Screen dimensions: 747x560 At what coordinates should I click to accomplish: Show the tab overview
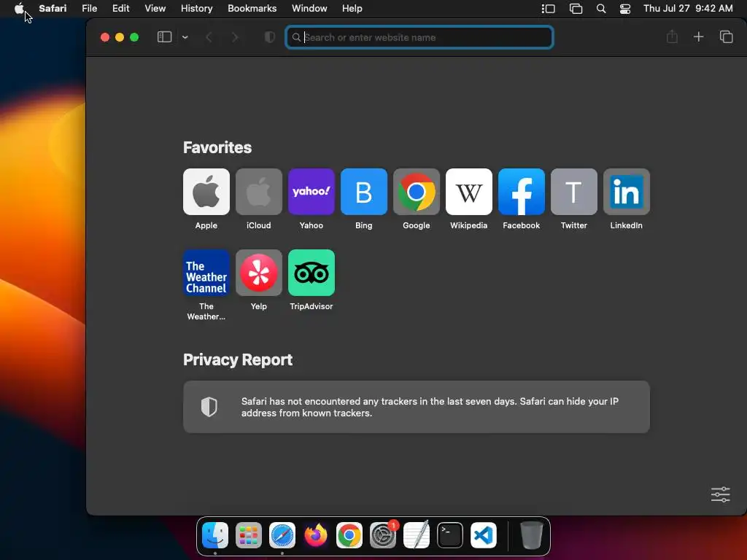pyautogui.click(x=726, y=36)
